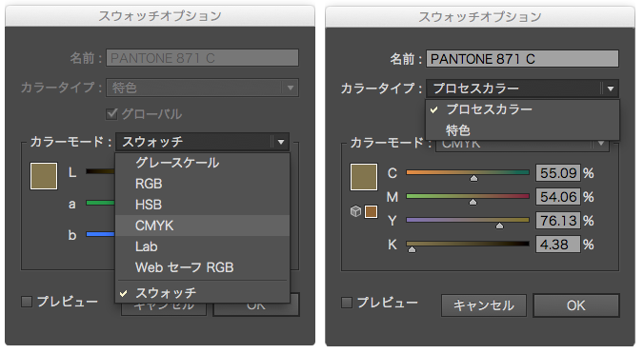Select 特色 in right dialog's color type list
Viewport: 644px width, 354px height.
pyautogui.click(x=522, y=130)
